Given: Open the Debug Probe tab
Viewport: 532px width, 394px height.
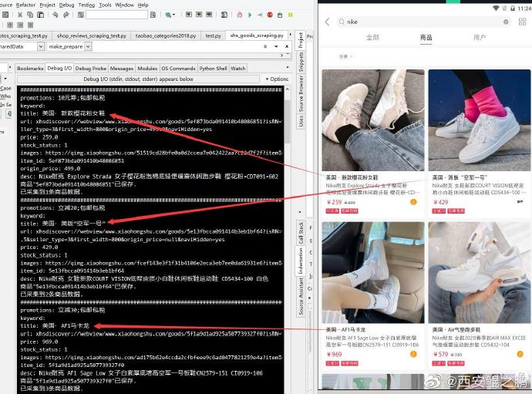Looking at the screenshot, I should click(90, 68).
